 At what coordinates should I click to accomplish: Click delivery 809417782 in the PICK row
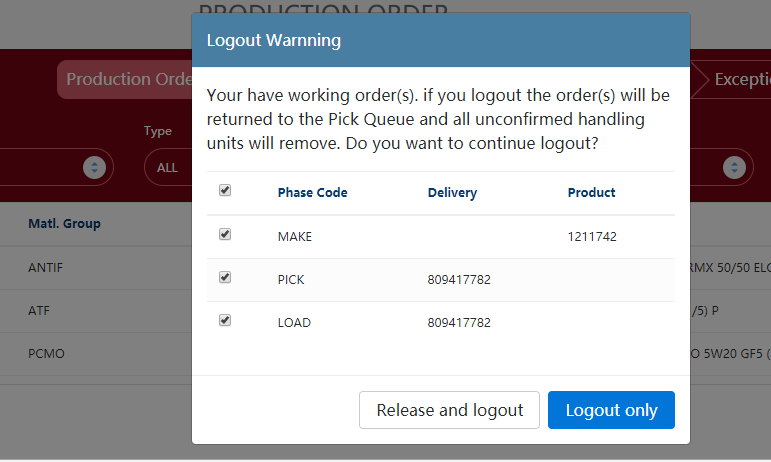tap(459, 279)
